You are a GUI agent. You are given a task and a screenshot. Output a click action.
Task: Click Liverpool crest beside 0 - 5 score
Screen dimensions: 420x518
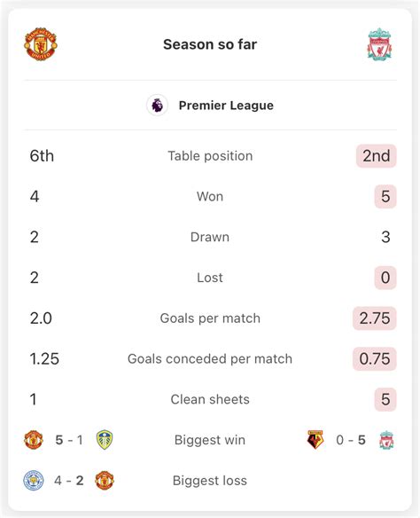(x=386, y=440)
